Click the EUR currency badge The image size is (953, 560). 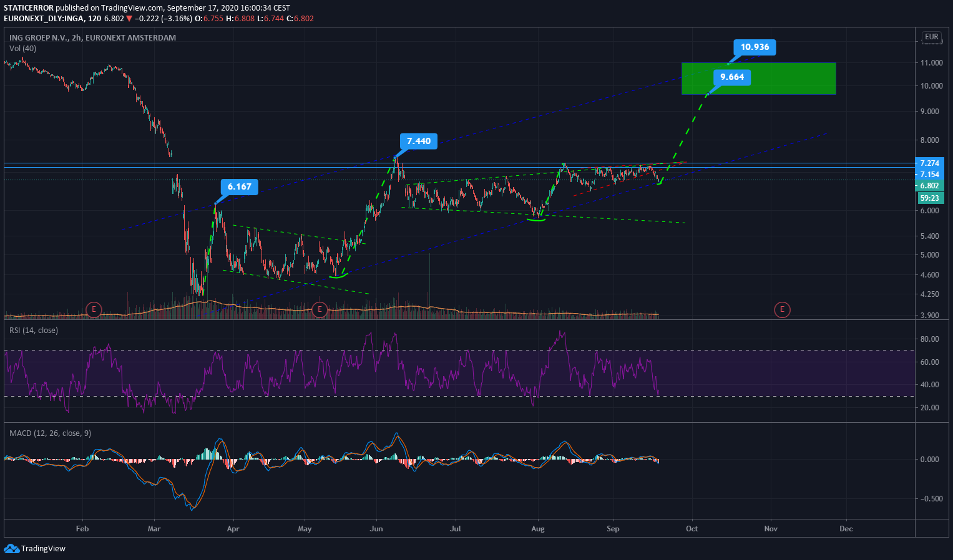[x=931, y=37]
